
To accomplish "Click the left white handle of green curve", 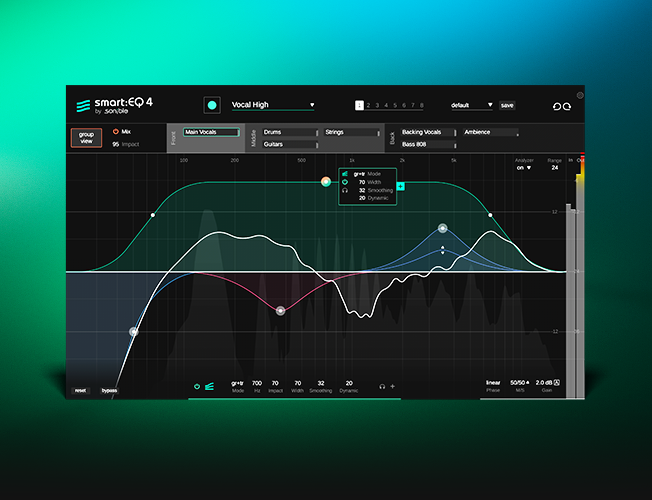I will pyautogui.click(x=153, y=215).
